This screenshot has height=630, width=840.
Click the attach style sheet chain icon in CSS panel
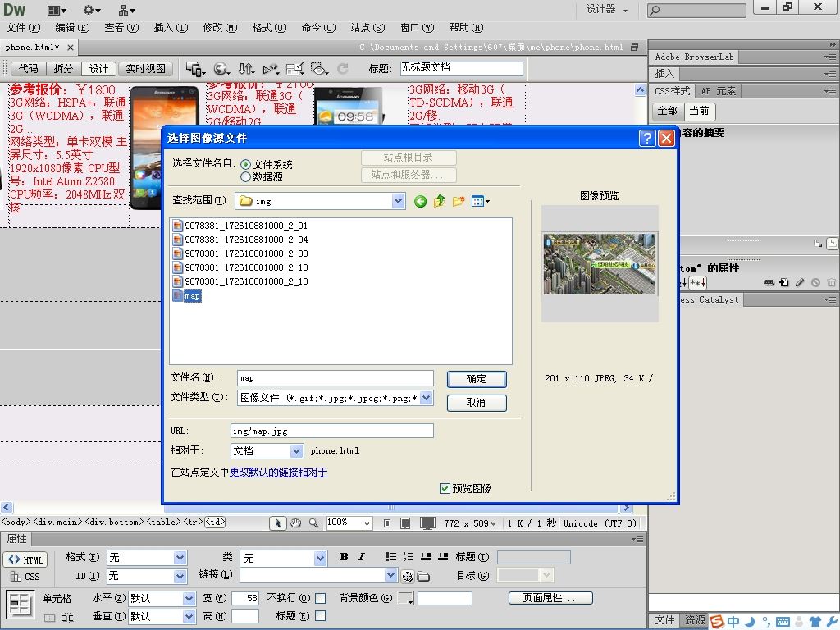[769, 283]
